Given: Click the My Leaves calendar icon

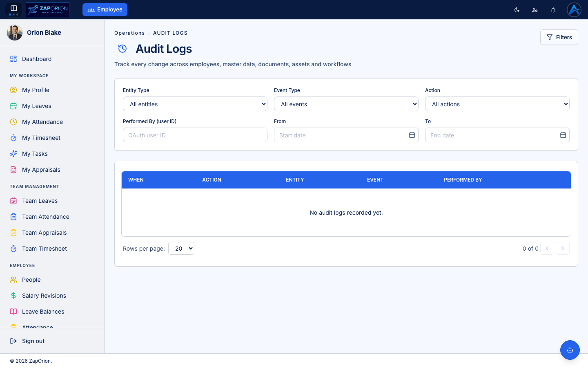Looking at the screenshot, I should click(x=13, y=106).
